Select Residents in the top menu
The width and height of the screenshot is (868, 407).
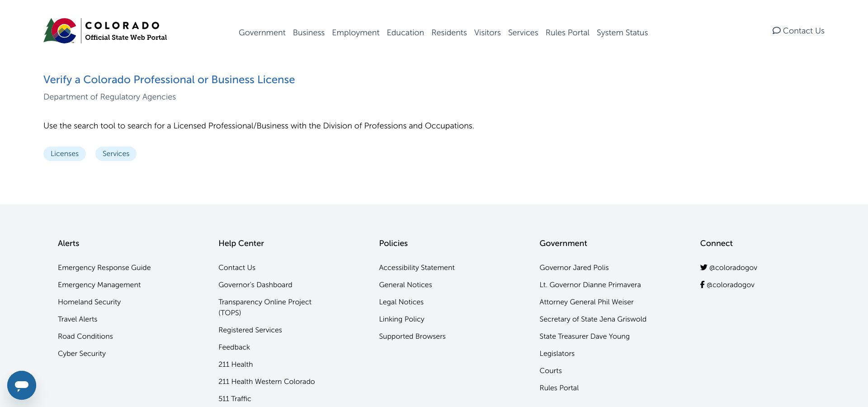(x=449, y=33)
